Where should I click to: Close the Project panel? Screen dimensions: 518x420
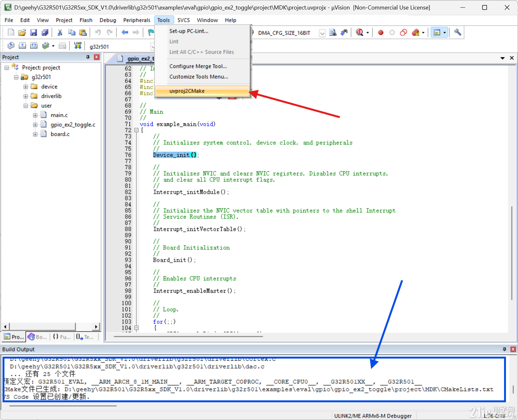coord(97,57)
